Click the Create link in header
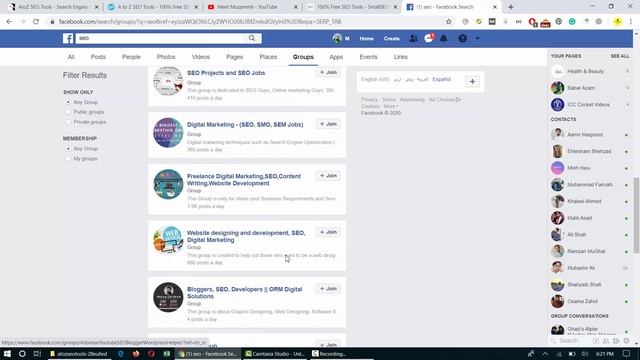The image size is (640, 360). pyautogui.click(x=391, y=38)
